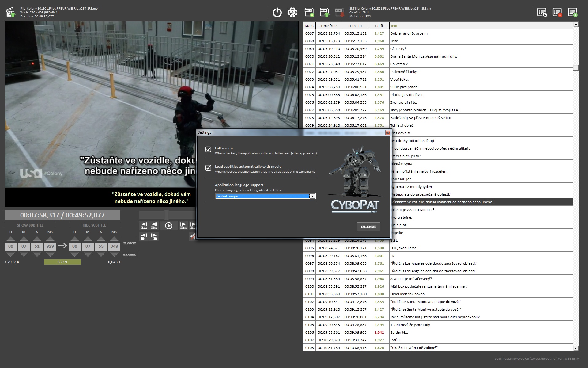Click the video seek slider thumb

point(166,214)
